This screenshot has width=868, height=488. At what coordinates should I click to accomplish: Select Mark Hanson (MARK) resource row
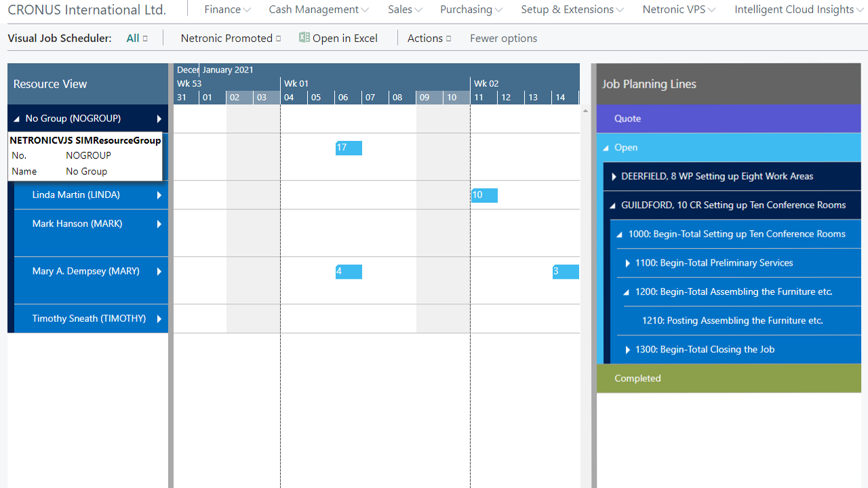[x=91, y=232]
